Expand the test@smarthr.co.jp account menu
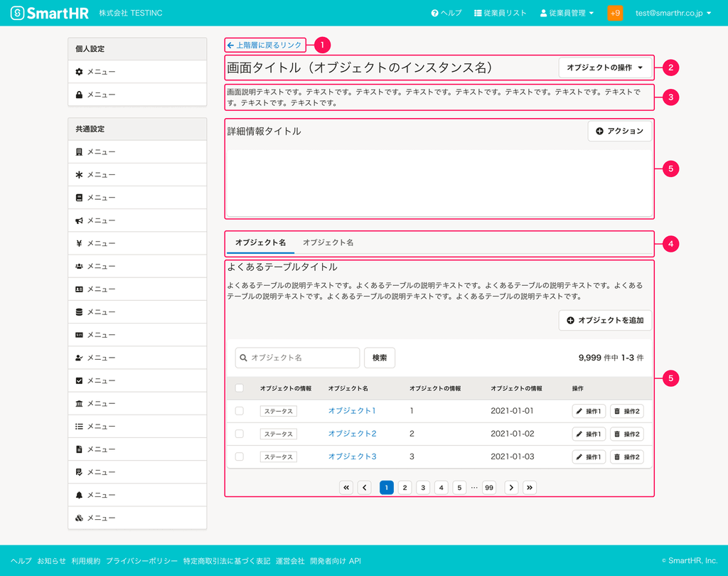 pos(673,13)
